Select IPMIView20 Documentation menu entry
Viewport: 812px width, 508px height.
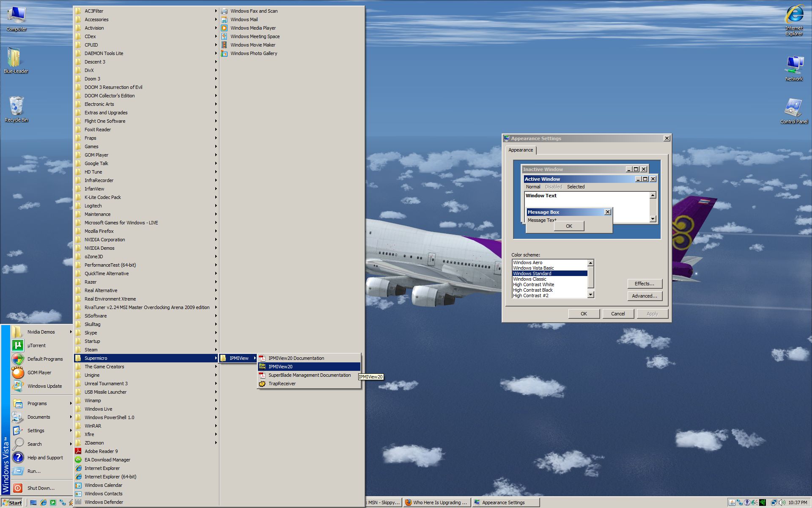(x=296, y=358)
